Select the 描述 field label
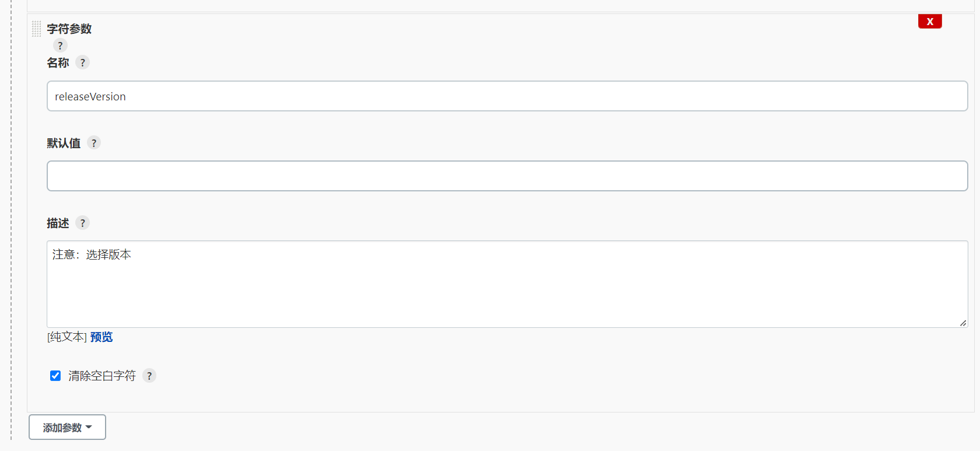980x451 pixels. tap(58, 223)
